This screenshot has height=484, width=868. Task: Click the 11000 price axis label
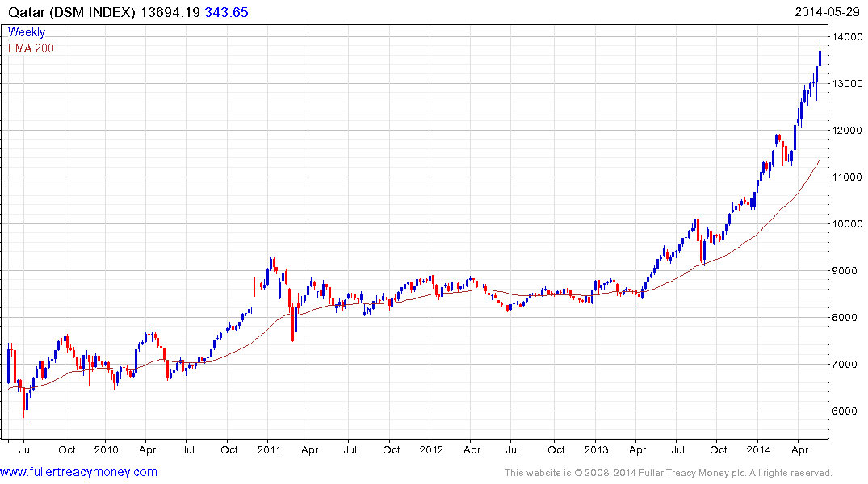click(847, 177)
